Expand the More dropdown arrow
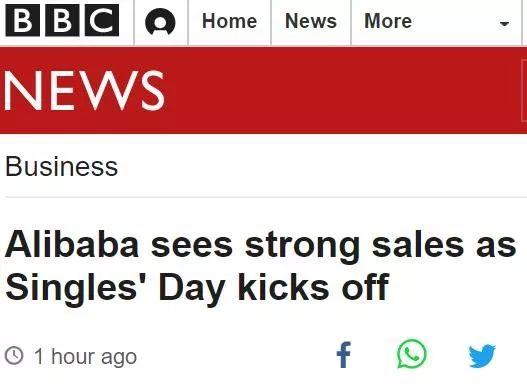 click(504, 24)
